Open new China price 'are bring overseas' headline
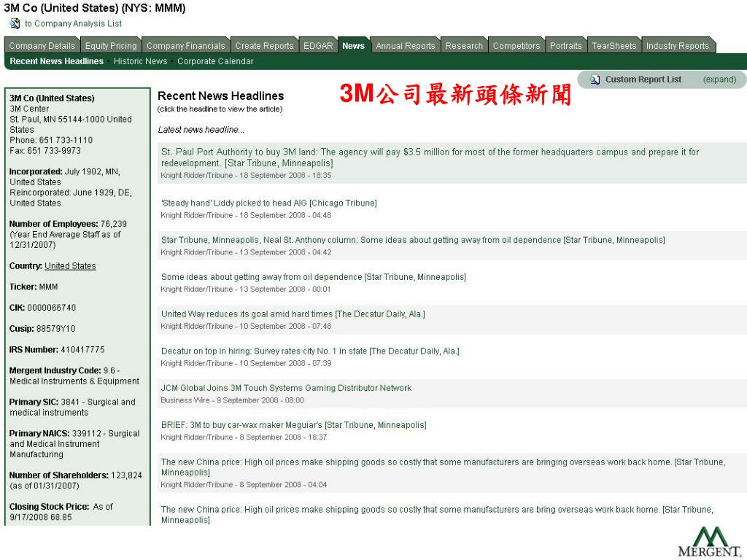747x560 pixels. point(437,515)
